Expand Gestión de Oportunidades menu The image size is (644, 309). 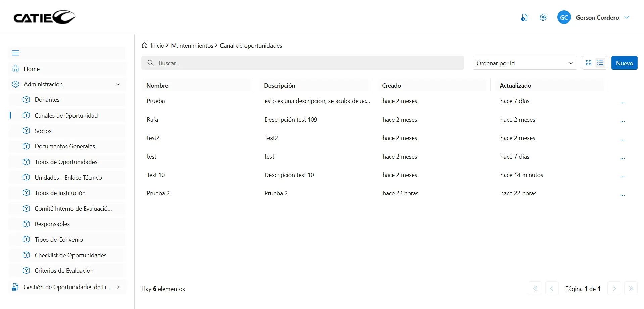pos(118,287)
